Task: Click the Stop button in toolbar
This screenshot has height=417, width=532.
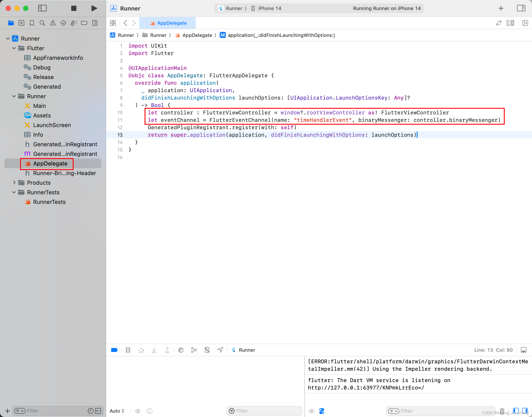Action: point(74,8)
